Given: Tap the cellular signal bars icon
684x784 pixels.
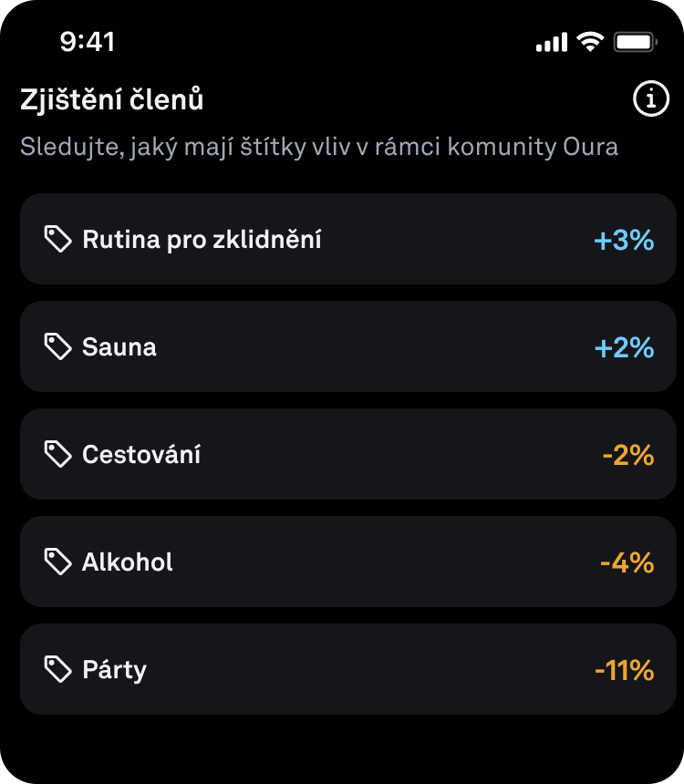Looking at the screenshot, I should [x=551, y=43].
